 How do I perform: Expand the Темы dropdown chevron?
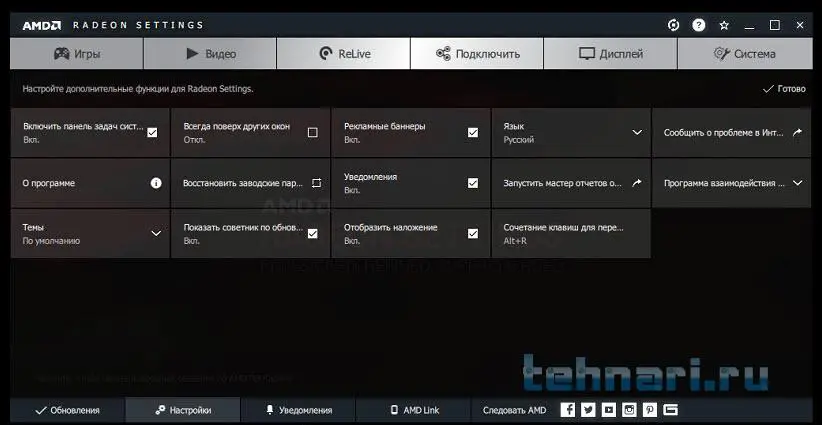tap(156, 233)
